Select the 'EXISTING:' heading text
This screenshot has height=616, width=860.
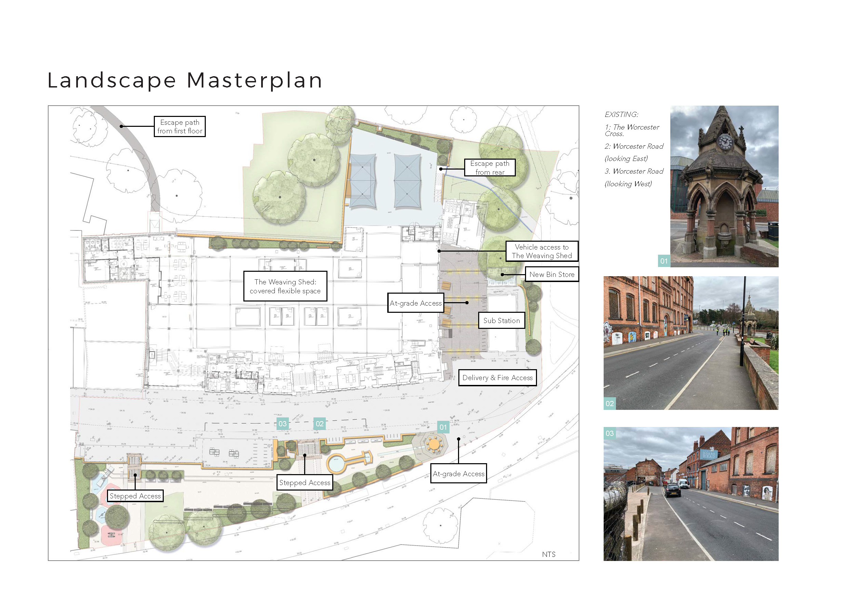(x=621, y=114)
